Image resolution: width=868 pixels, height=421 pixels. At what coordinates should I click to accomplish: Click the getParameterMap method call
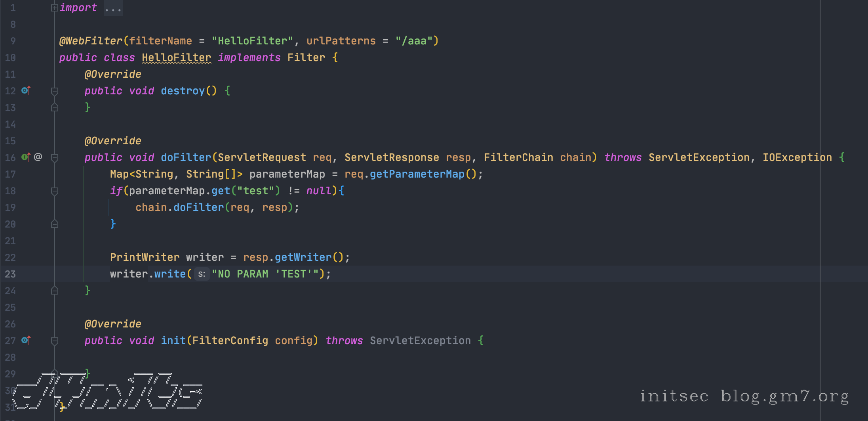pyautogui.click(x=417, y=174)
